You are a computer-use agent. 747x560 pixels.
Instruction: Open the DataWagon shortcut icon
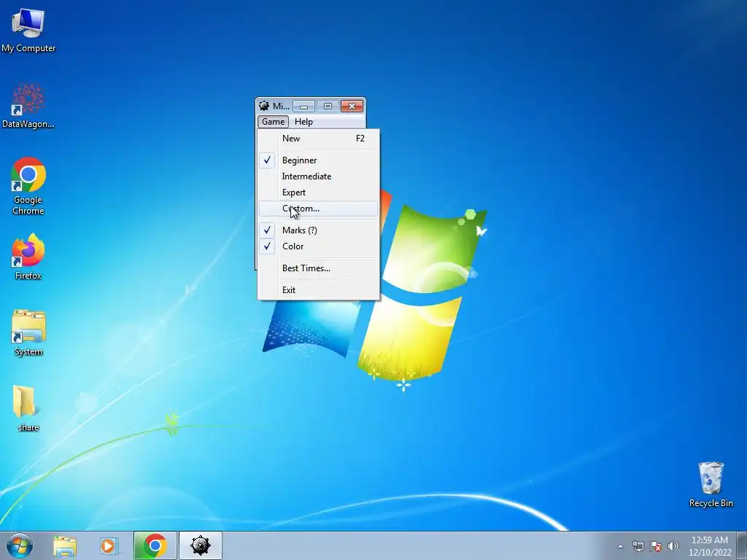click(28, 106)
